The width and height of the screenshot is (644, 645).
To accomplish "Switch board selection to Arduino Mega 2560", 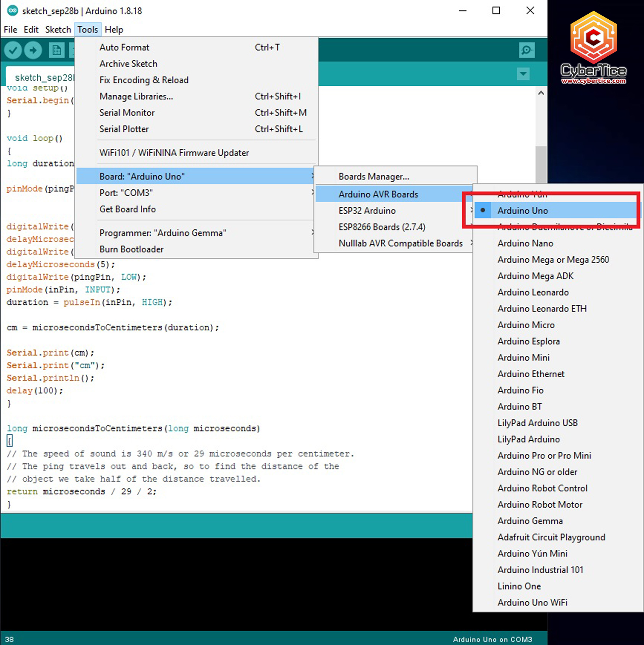I will tap(553, 260).
